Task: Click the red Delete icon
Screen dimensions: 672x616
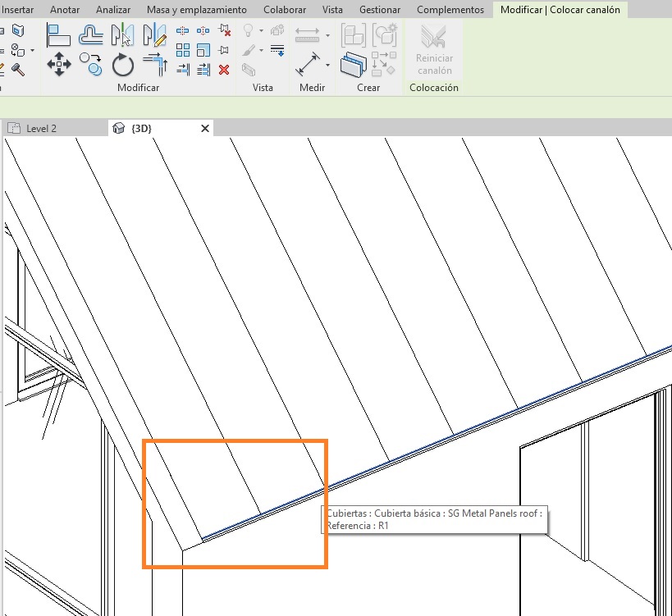Action: [224, 70]
